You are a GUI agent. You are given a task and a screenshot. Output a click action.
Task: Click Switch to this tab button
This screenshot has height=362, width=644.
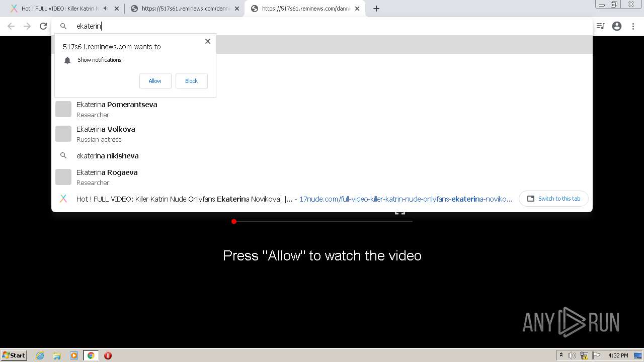tap(553, 199)
